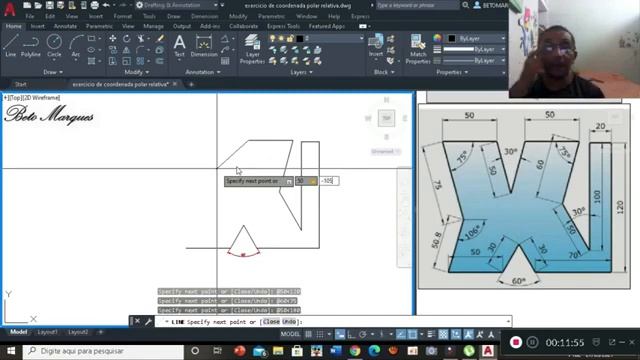
Task: Select the Circle tool
Action: point(54,45)
